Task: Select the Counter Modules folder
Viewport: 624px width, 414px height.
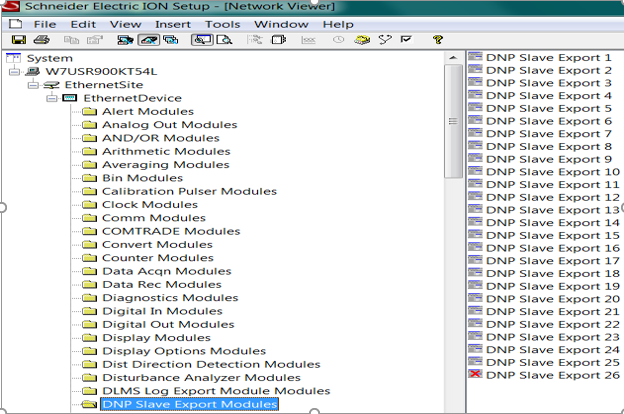Action: (x=158, y=258)
